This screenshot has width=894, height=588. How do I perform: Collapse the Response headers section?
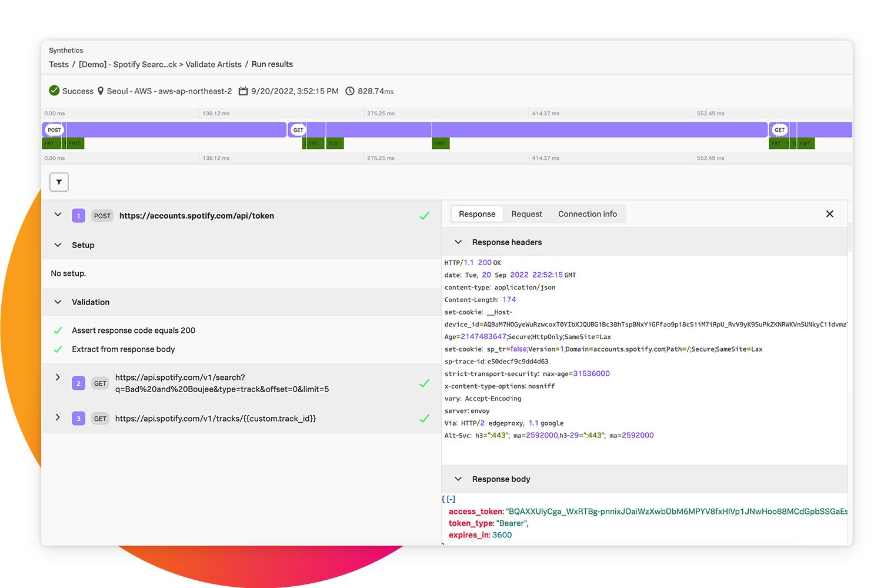click(x=458, y=242)
